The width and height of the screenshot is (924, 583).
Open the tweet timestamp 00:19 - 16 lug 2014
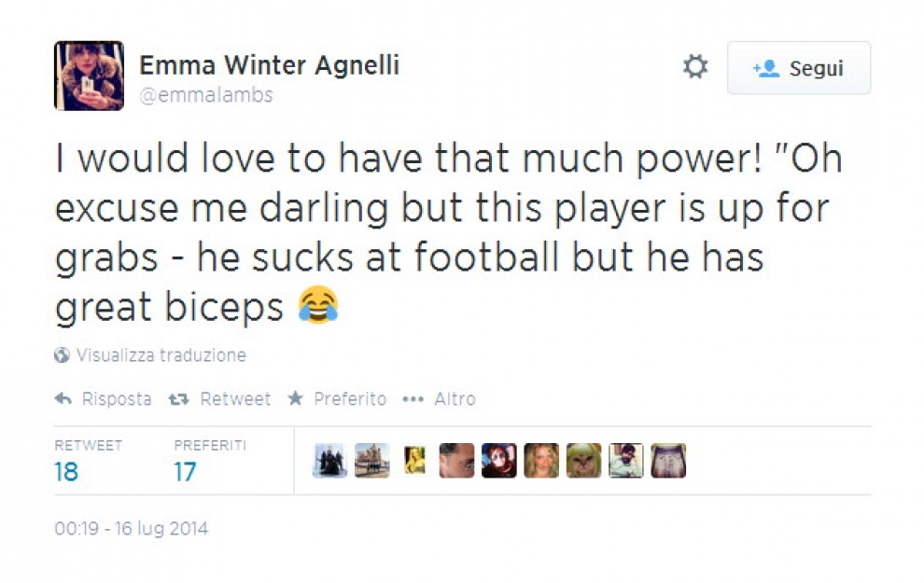coord(131,529)
